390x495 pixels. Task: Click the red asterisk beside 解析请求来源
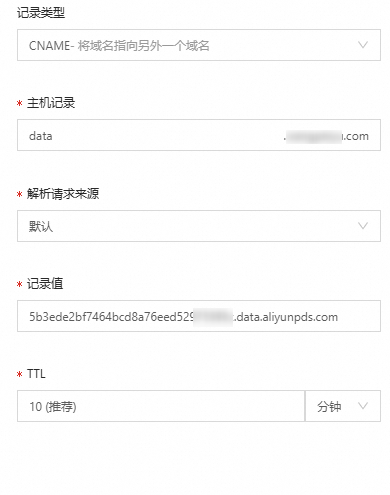coord(19,194)
